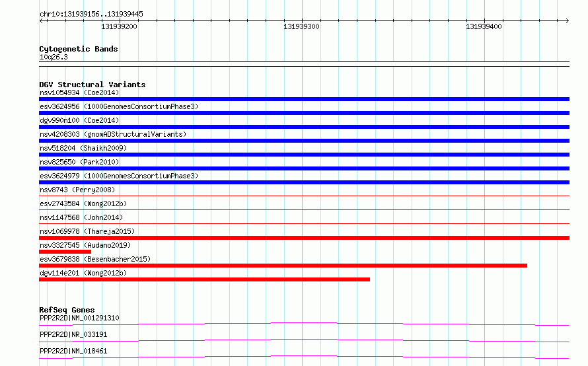Click the nsv1069978 (Thareja2015) label
Viewport: 588px width, 366px height.
pos(87,231)
